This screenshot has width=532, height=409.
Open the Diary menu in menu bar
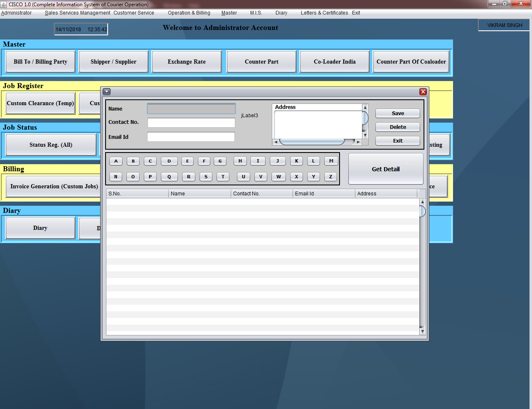[x=281, y=13]
